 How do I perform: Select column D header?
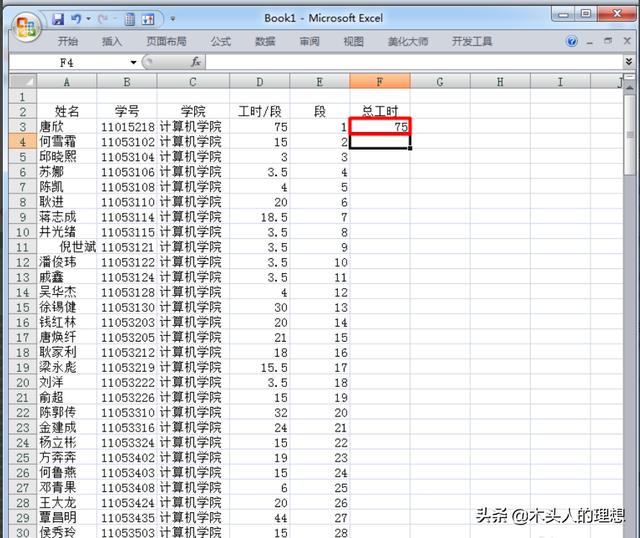tap(260, 82)
